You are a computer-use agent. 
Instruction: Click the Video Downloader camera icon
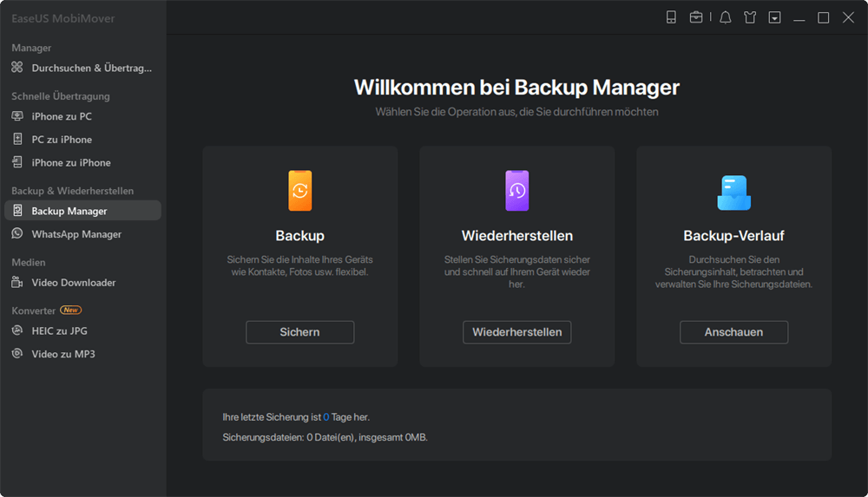point(17,282)
